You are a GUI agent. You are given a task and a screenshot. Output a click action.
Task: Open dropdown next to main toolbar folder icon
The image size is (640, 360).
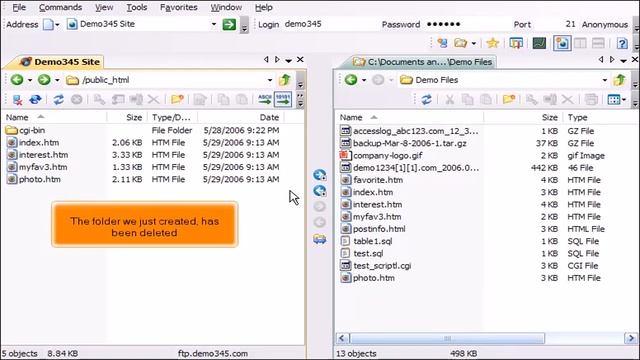tap(473, 43)
